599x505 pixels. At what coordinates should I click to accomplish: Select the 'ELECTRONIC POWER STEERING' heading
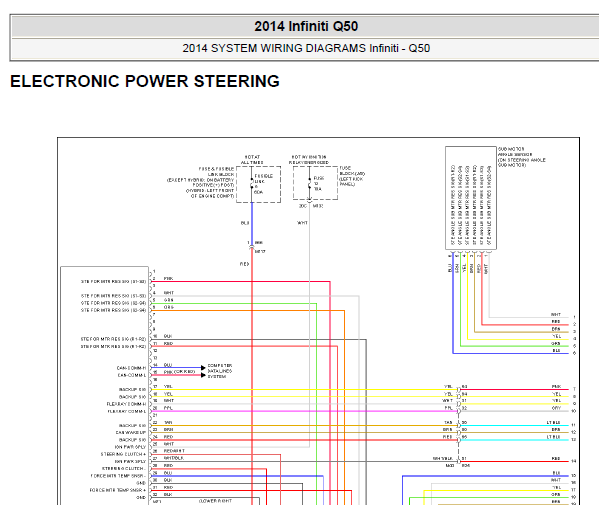(x=145, y=81)
